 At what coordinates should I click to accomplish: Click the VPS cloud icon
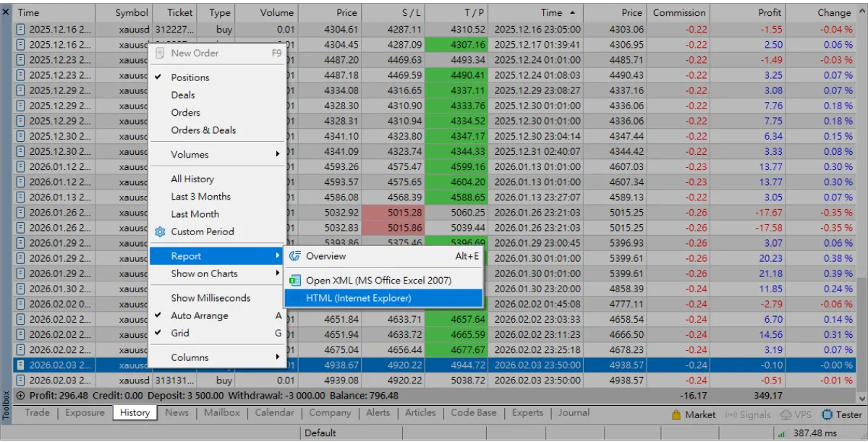tap(787, 415)
